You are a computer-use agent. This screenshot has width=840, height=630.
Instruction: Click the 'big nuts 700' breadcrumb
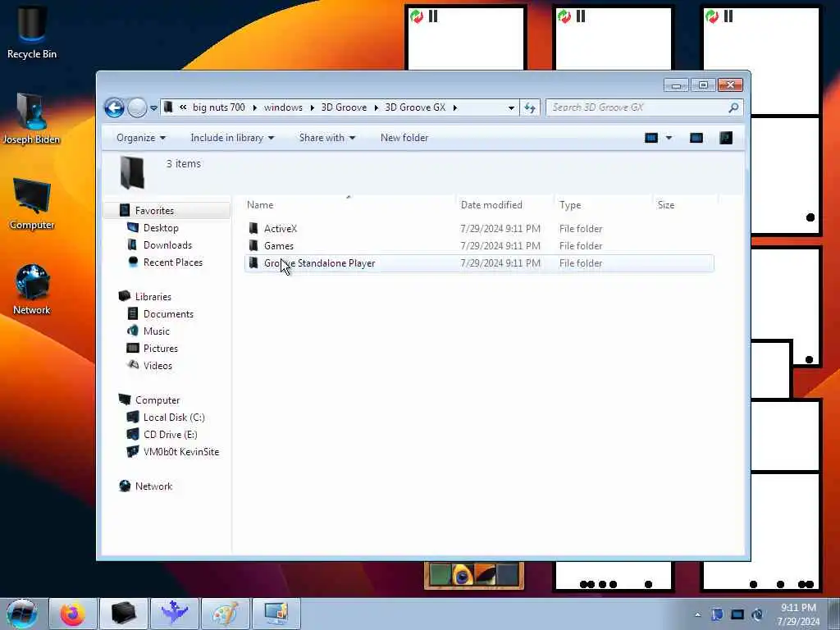pos(218,107)
